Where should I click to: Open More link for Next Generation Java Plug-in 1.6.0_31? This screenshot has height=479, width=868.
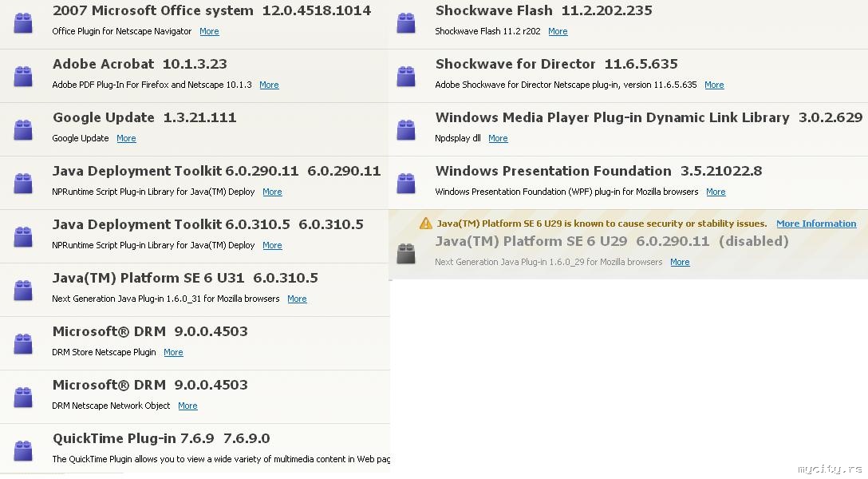[x=298, y=299]
